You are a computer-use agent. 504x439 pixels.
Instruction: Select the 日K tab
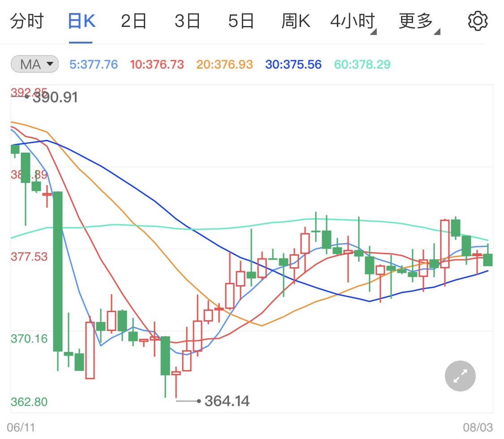(x=82, y=21)
